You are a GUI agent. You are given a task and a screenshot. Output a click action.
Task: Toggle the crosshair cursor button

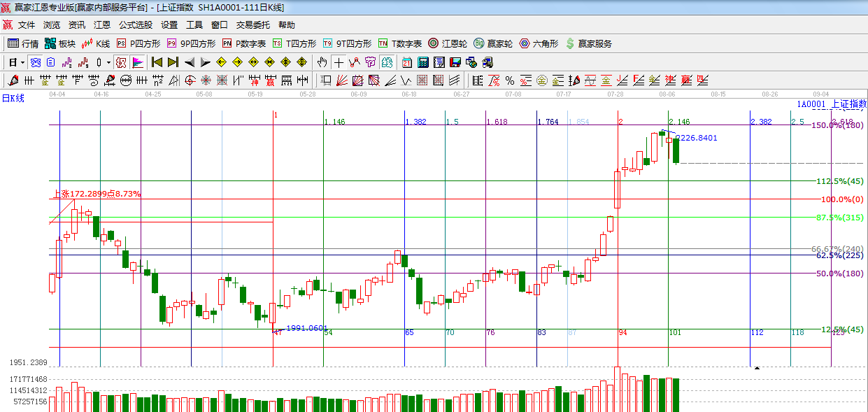[x=339, y=62]
